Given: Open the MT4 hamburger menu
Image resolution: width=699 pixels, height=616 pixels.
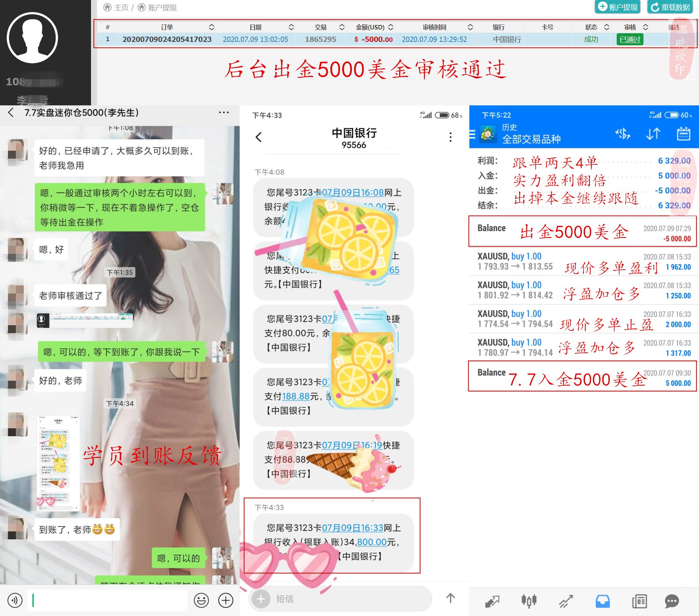Looking at the screenshot, I should pyautogui.click(x=472, y=134).
